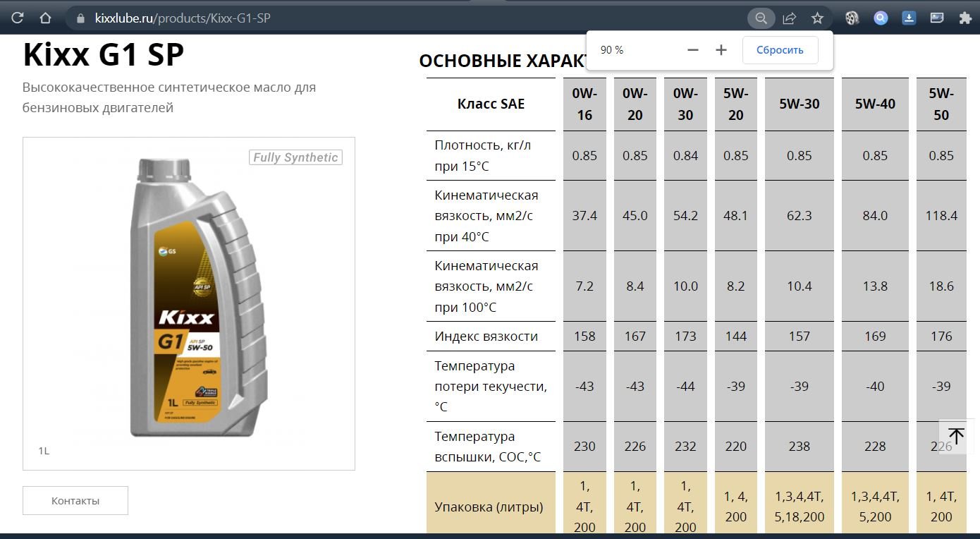The width and height of the screenshot is (980, 539).
Task: Click the site lock icon in address bar
Action: [x=80, y=18]
